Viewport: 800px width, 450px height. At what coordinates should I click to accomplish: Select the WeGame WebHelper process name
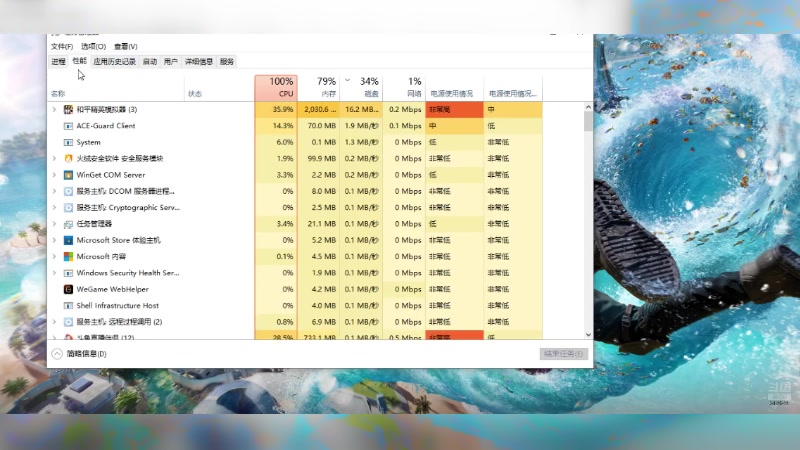tap(112, 289)
